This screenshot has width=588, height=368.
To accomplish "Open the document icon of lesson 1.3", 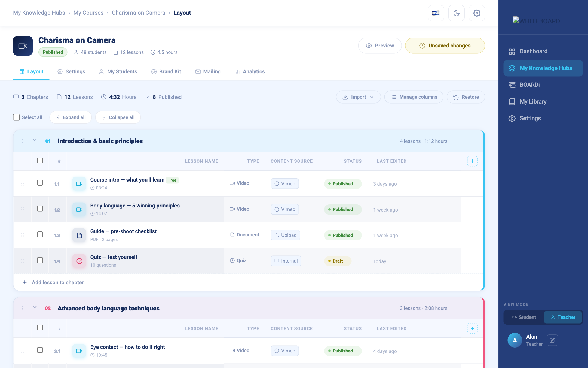I will 79,235.
